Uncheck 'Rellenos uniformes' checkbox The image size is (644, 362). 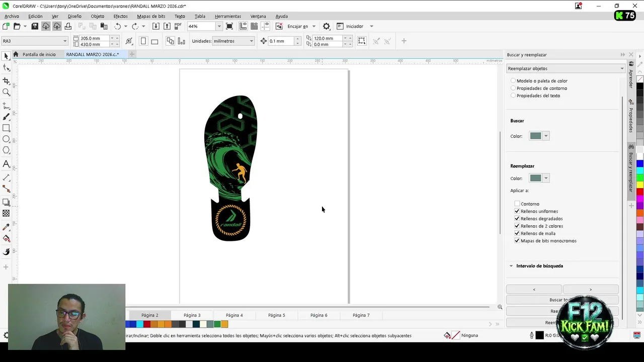[x=517, y=211]
